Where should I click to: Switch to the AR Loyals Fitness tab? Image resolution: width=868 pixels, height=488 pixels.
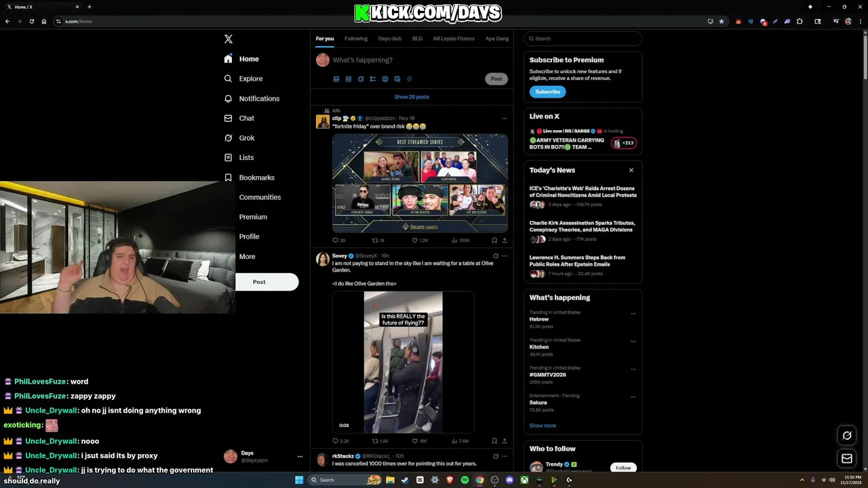point(454,39)
